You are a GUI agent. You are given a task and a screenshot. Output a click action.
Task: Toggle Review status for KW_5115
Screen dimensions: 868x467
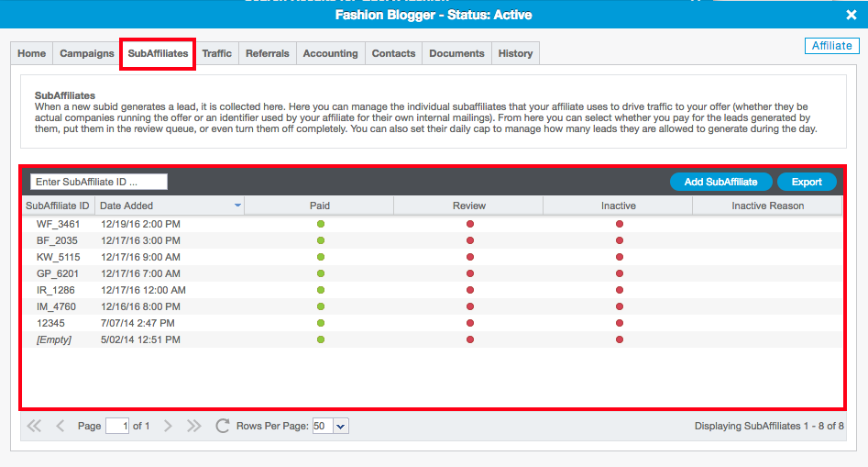pyautogui.click(x=470, y=257)
